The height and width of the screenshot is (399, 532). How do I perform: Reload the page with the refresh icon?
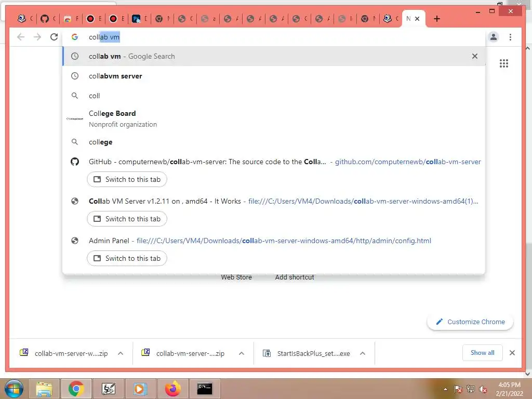[x=54, y=37]
